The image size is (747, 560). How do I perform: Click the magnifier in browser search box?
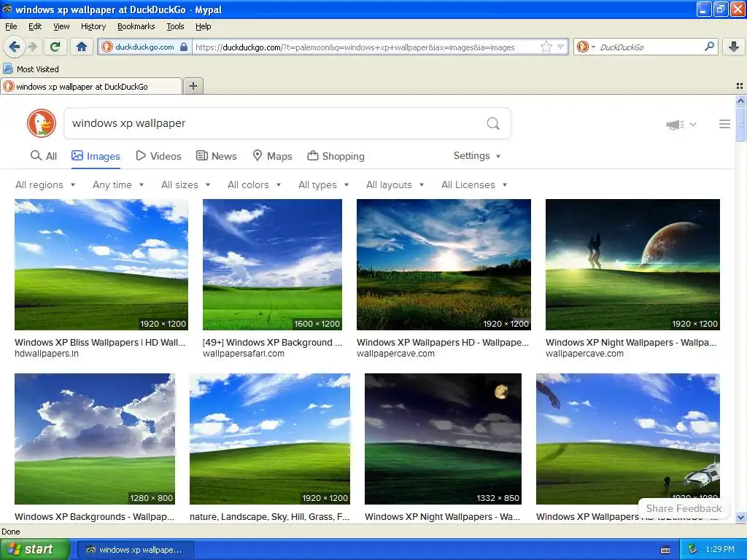[709, 47]
